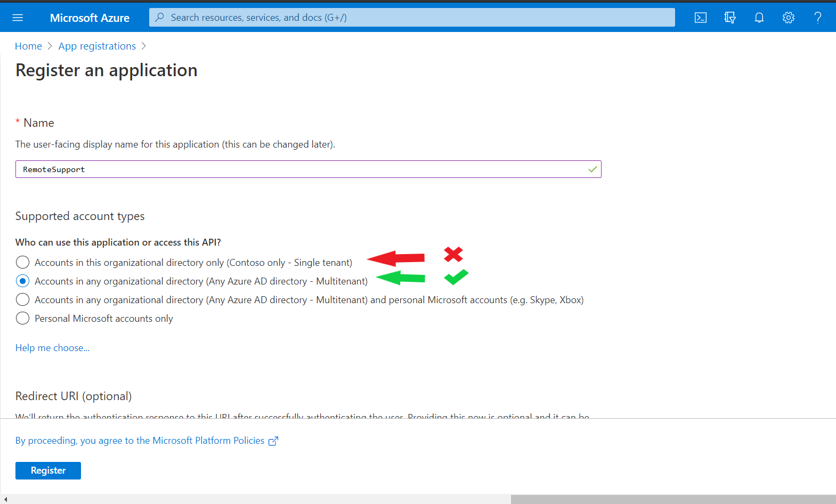This screenshot has width=836, height=504.
Task: Open the hamburger portal menu
Action: click(18, 18)
